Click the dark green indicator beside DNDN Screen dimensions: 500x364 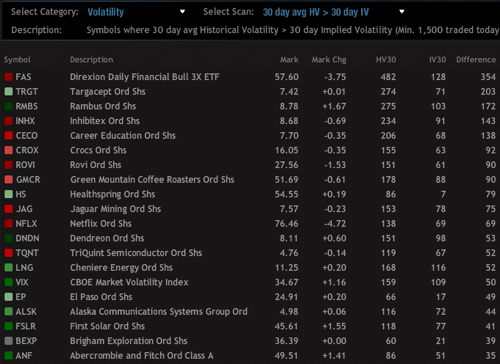tap(9, 238)
